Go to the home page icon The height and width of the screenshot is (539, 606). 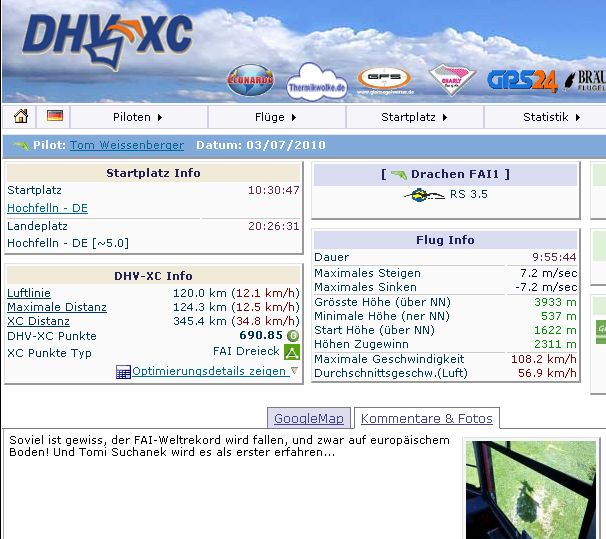click(x=21, y=116)
